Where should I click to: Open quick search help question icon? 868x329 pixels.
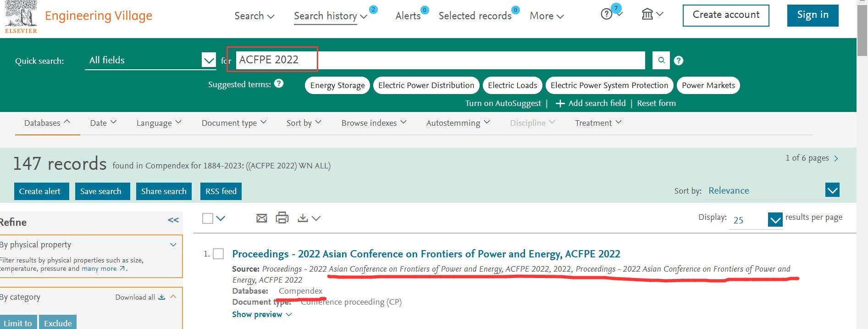(679, 61)
